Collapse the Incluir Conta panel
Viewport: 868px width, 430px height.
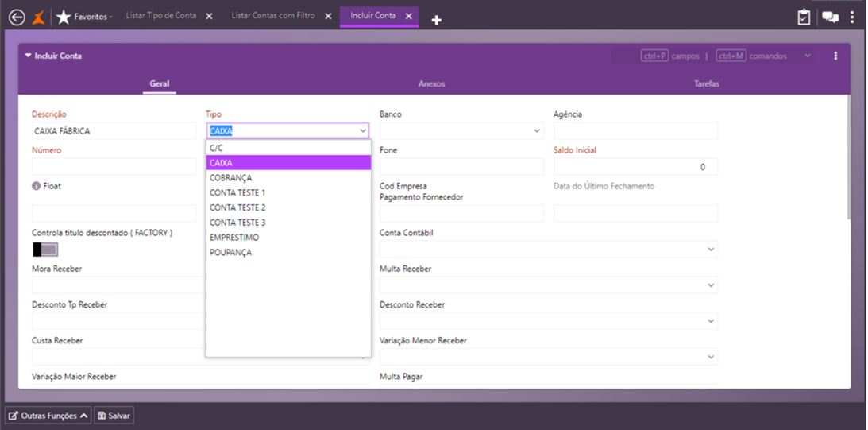tap(29, 56)
